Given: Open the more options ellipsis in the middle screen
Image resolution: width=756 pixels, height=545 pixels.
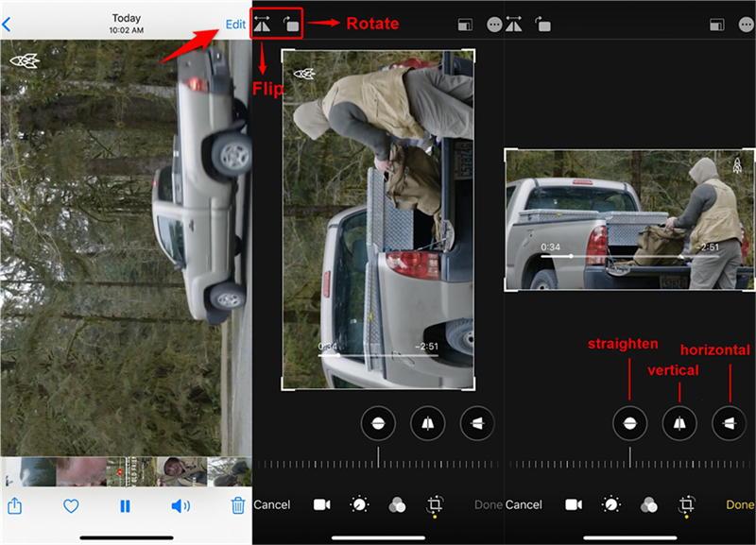Looking at the screenshot, I should (493, 26).
